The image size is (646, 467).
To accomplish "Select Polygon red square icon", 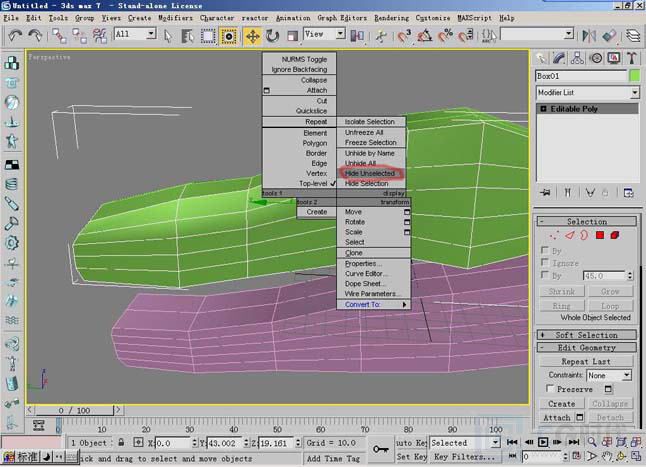I will (600, 235).
